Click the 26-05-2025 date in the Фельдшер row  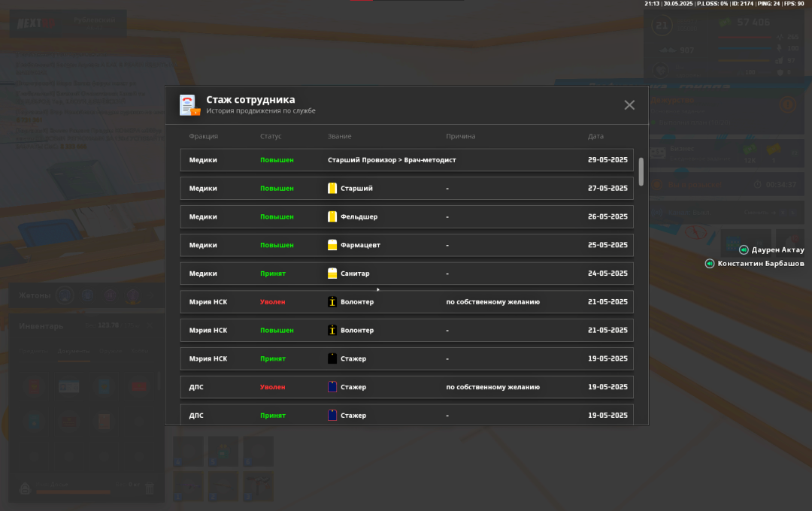[x=607, y=217]
